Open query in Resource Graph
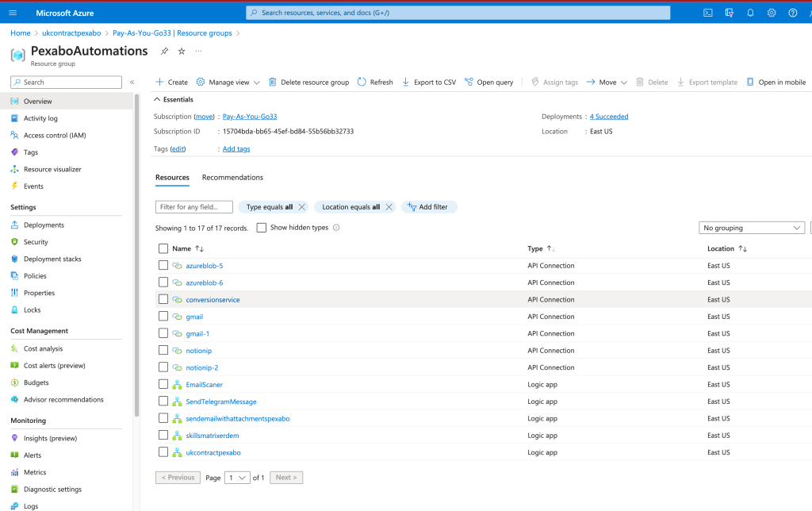 click(x=488, y=82)
